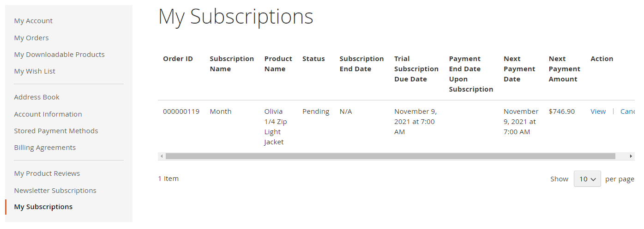The height and width of the screenshot is (229, 644).
Task: Click the Next Payment Amount header
Action: (x=564, y=69)
